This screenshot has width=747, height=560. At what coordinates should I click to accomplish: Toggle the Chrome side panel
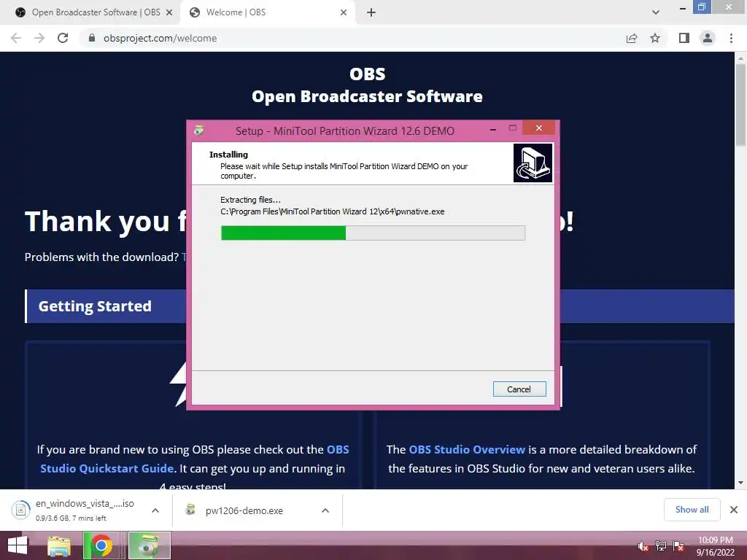point(684,38)
